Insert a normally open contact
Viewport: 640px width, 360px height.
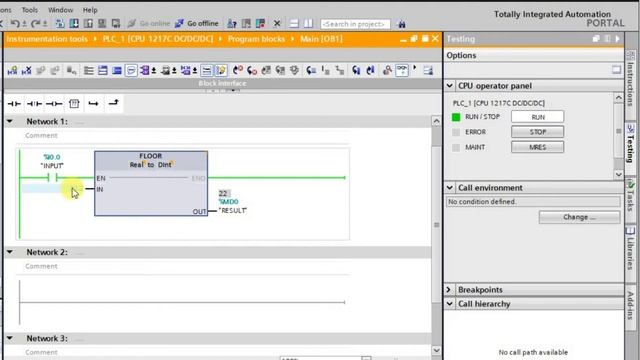[14, 104]
